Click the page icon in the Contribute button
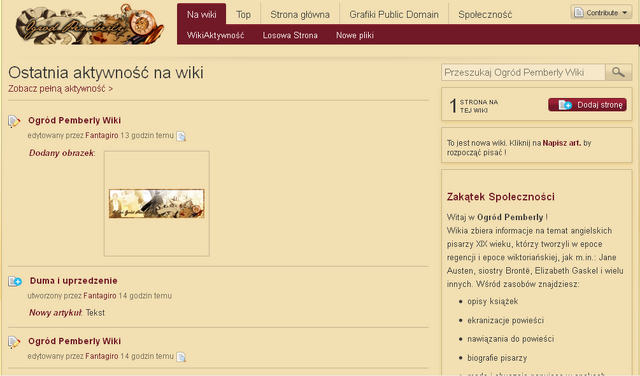 click(579, 13)
